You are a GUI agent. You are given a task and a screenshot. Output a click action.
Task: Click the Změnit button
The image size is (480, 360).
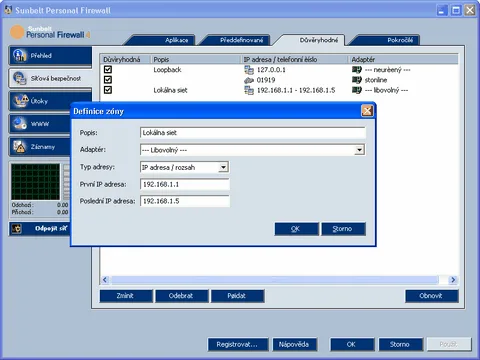tap(126, 296)
